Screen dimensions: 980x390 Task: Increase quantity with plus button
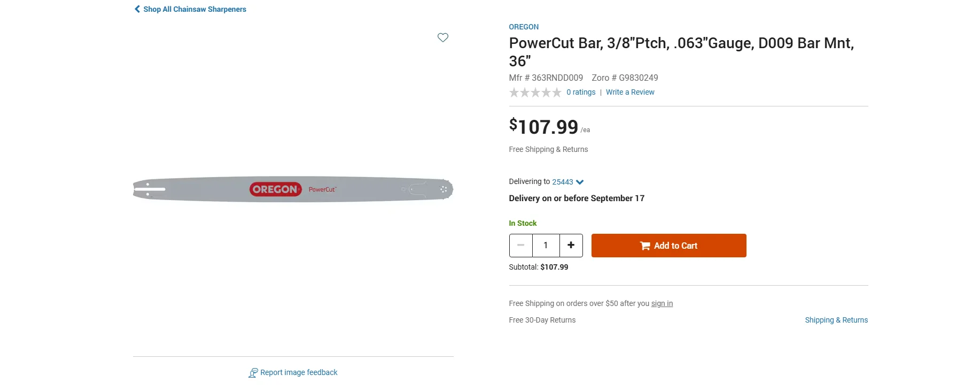coord(571,246)
